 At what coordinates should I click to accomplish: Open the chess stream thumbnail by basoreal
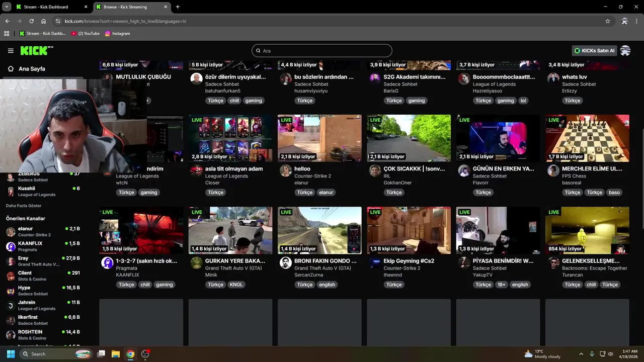[x=587, y=138]
